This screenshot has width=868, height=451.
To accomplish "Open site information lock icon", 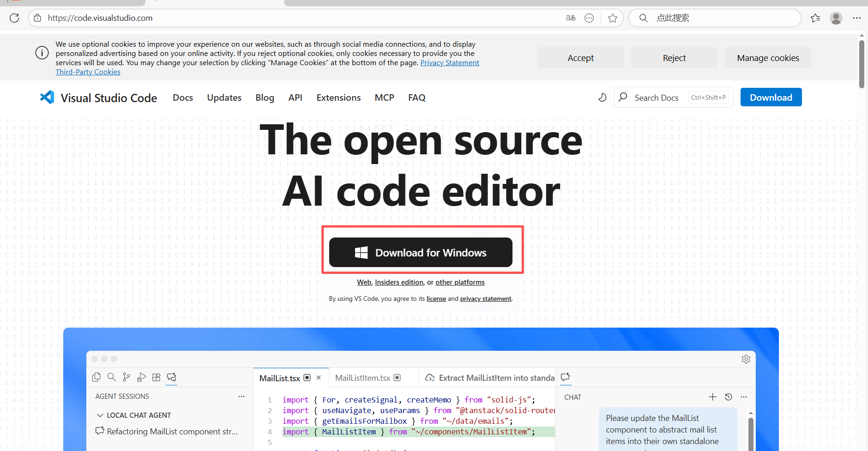I will click(x=38, y=18).
